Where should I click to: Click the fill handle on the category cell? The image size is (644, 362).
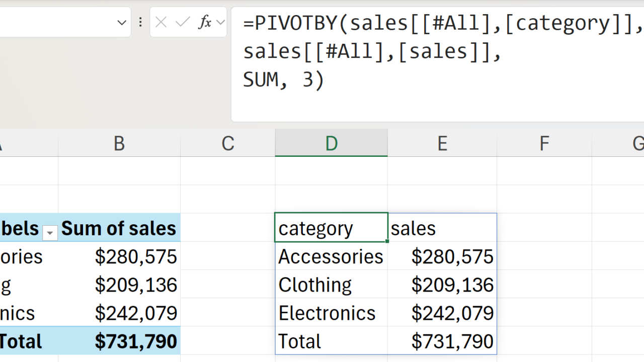coord(387,241)
